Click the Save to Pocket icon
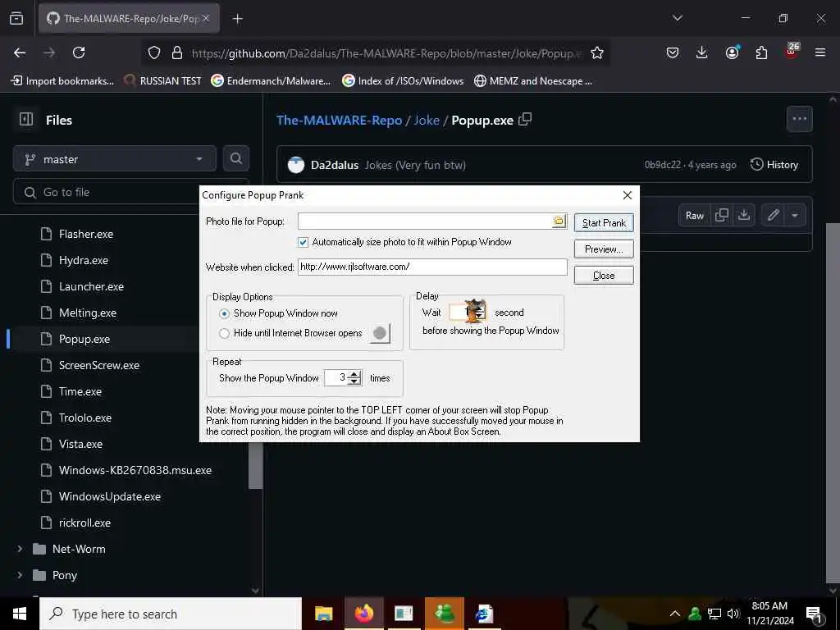 click(x=673, y=52)
